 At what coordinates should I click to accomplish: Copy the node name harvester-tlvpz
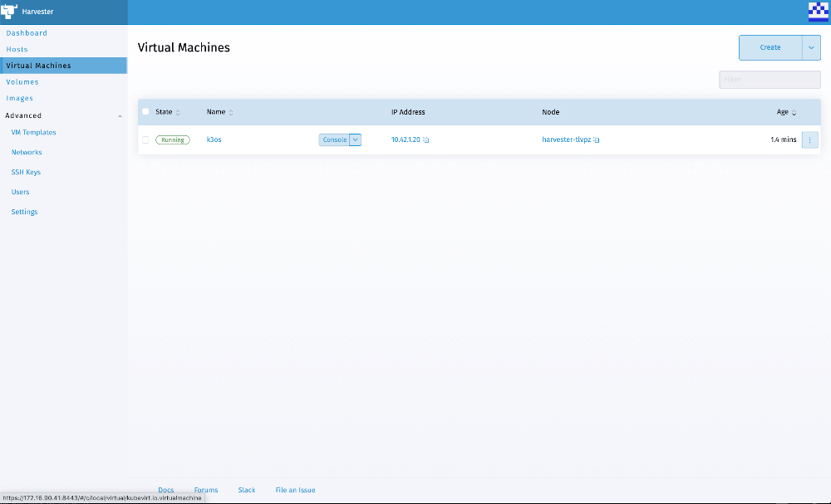tap(597, 140)
